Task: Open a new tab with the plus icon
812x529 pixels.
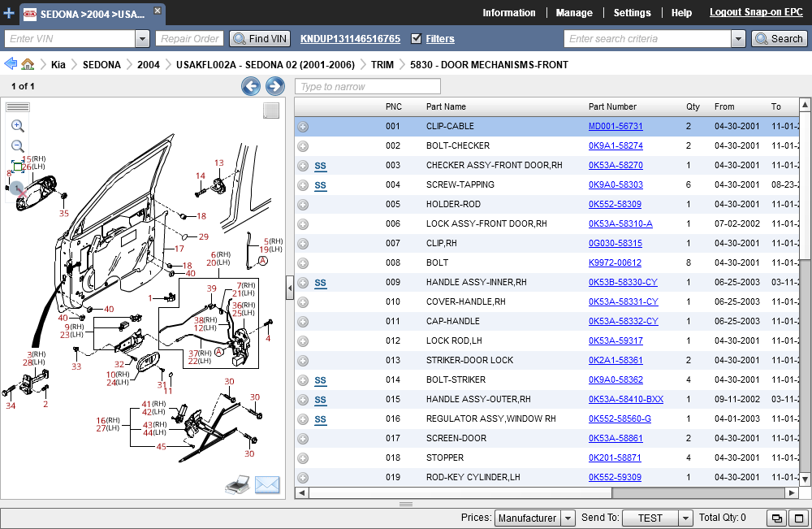Action: [x=9, y=12]
